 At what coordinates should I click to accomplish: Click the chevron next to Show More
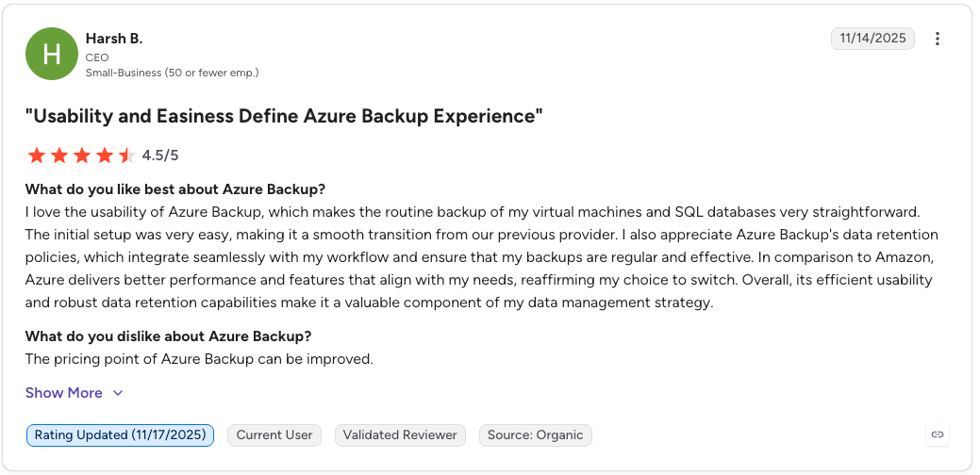[x=118, y=393]
